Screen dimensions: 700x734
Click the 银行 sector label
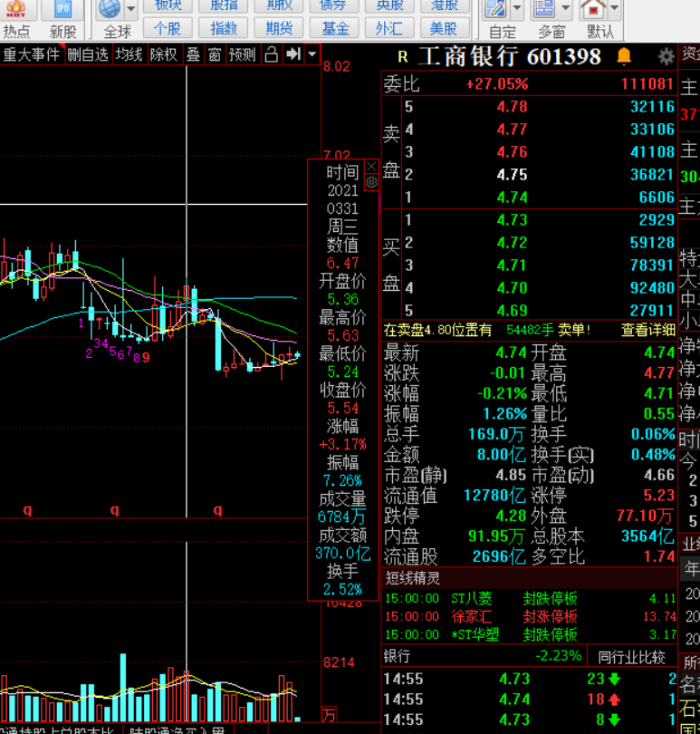397,656
